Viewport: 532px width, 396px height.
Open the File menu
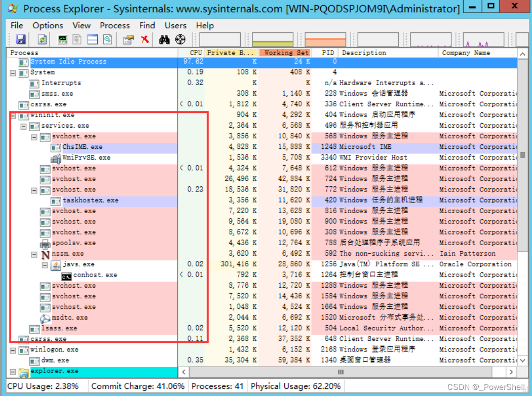(17, 25)
